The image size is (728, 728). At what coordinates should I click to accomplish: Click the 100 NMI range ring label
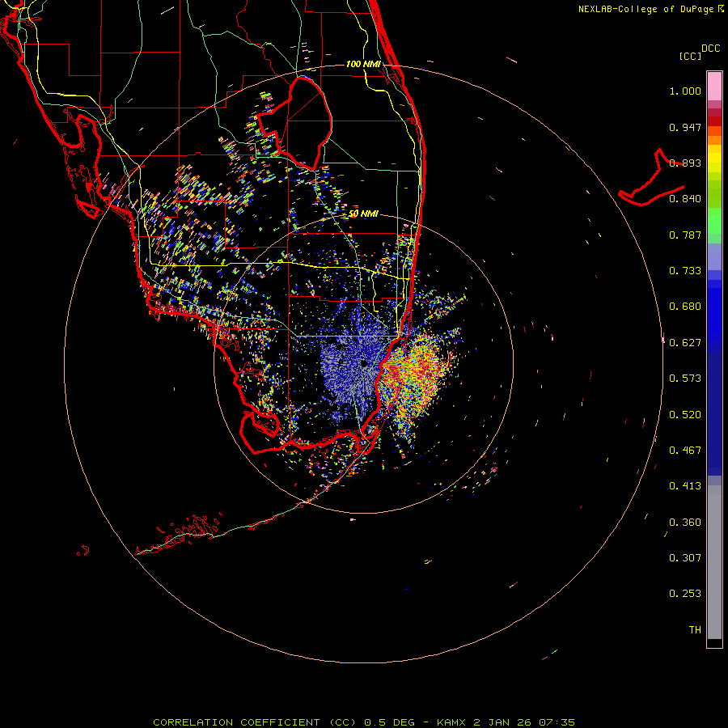click(363, 64)
